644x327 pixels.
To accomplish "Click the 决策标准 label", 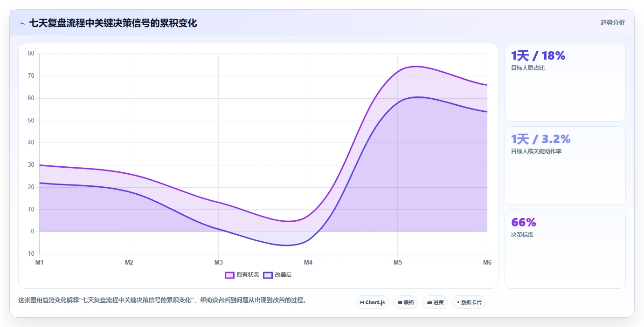I will 522,235.
